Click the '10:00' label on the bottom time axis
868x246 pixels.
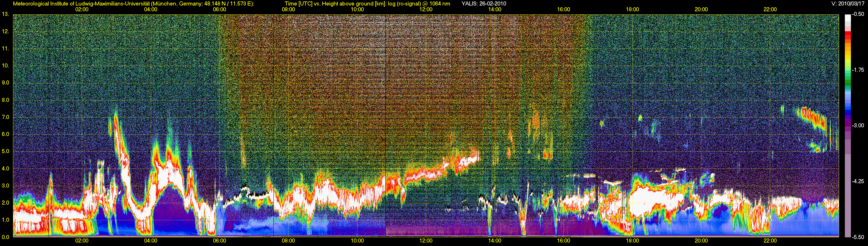[357, 241]
